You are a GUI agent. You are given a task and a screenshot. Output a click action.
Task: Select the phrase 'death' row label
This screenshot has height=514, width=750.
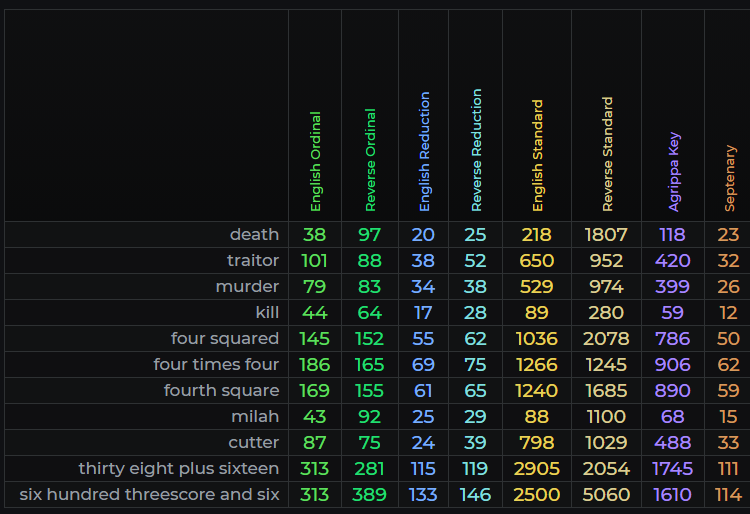(x=254, y=234)
